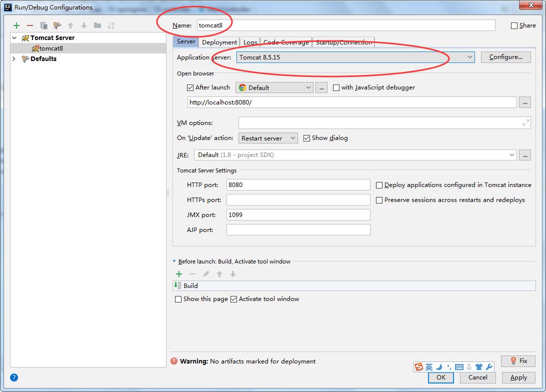
Task: Add a before launch task with plus icon
Action: coord(179,274)
